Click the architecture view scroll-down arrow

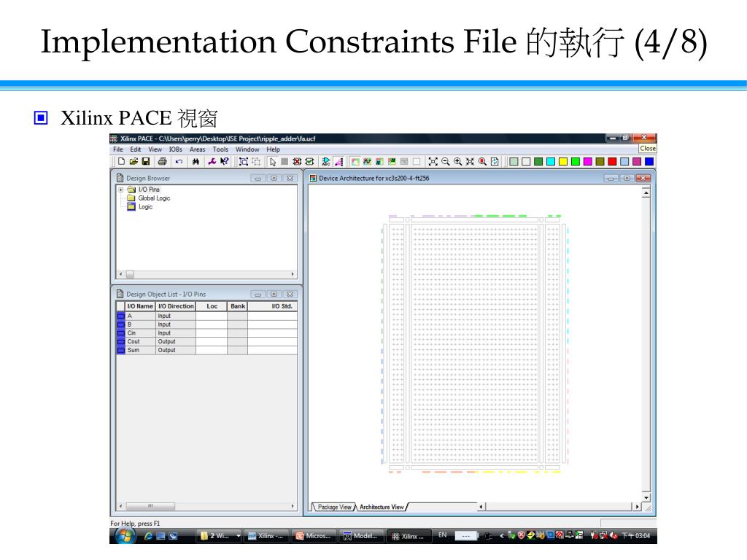[646, 497]
